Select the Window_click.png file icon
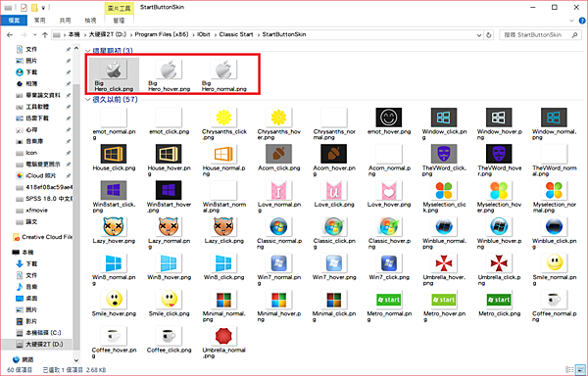588x376 pixels. click(444, 117)
